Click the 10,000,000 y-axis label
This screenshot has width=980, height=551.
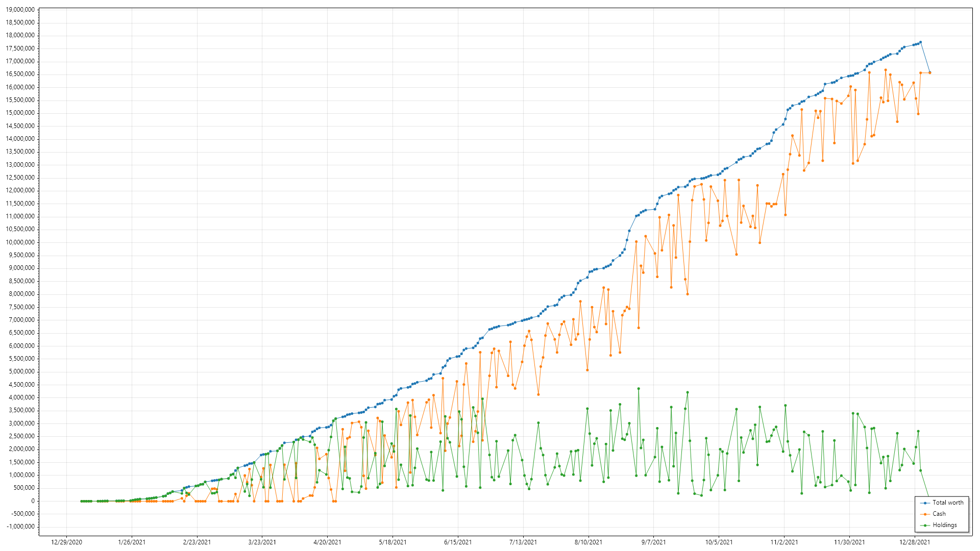pos(20,242)
